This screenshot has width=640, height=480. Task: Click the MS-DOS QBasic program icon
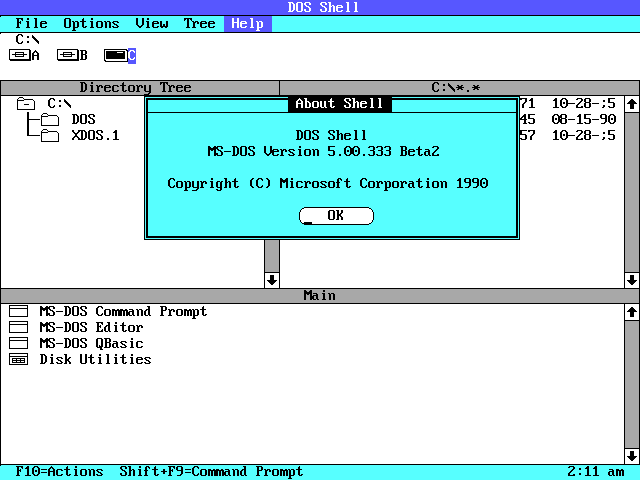click(18, 343)
